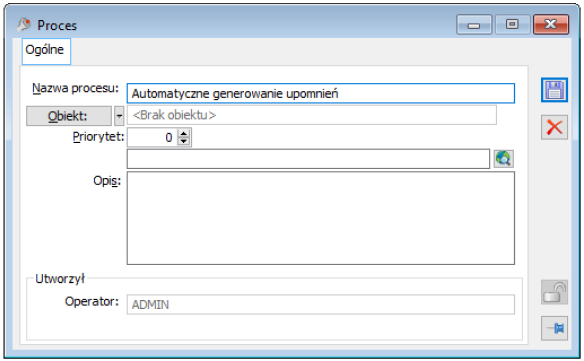Image resolution: width=584 pixels, height=361 pixels.
Task: Click the Nazwa procesu label
Action: pyautogui.click(x=75, y=88)
